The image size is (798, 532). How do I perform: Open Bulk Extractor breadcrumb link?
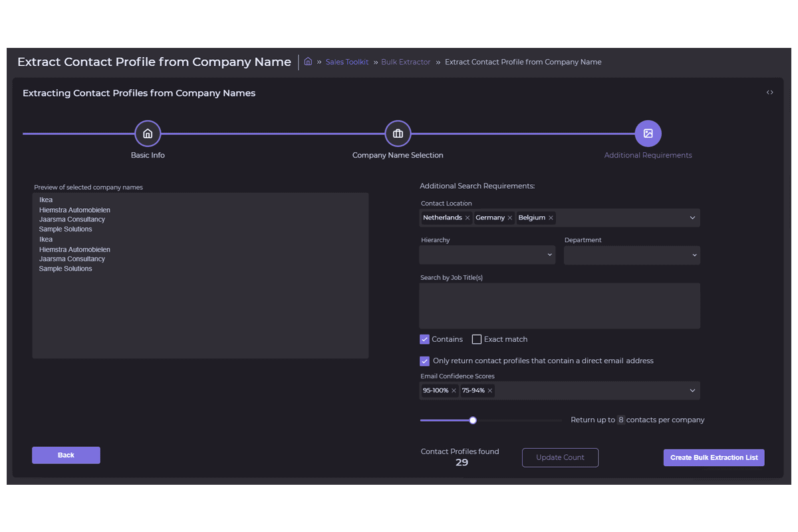[x=406, y=62]
